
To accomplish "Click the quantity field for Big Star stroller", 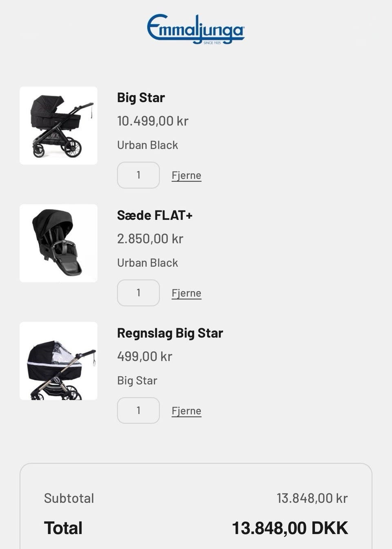I will point(138,175).
